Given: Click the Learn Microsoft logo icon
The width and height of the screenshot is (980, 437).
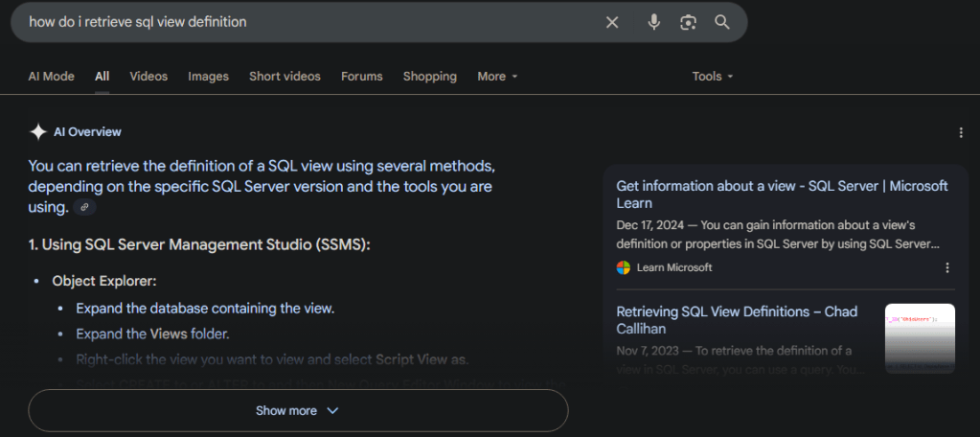Looking at the screenshot, I should [x=624, y=268].
